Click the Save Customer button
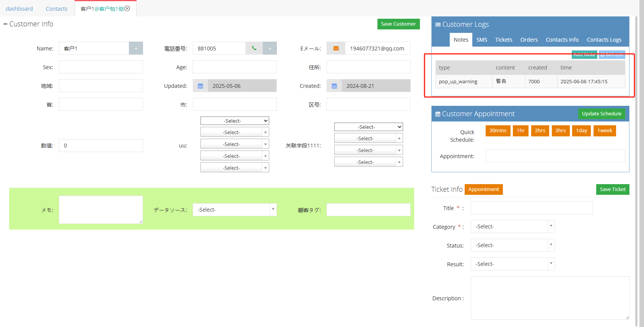The height and width of the screenshot is (327, 644). click(398, 24)
